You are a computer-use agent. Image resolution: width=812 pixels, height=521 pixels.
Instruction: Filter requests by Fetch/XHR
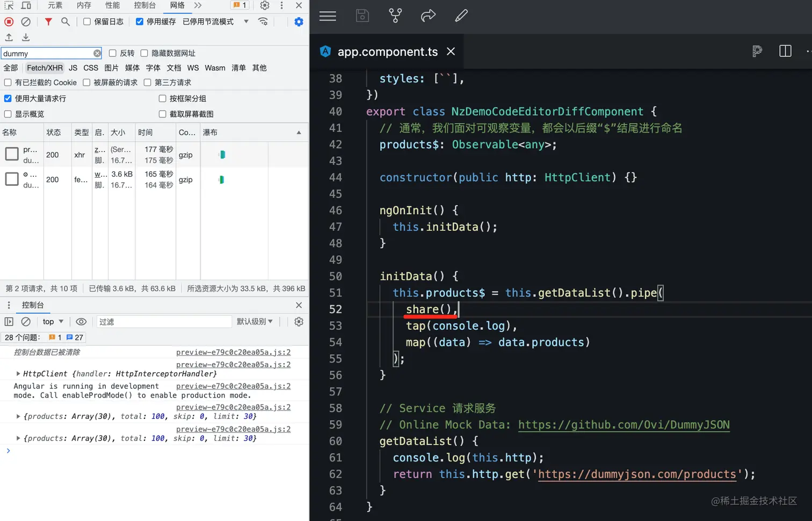(x=45, y=68)
